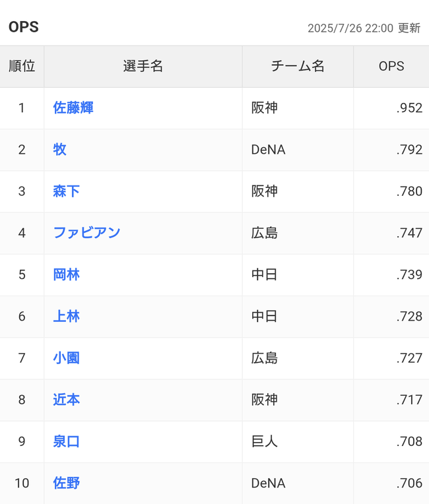Image resolution: width=429 pixels, height=504 pixels.
Task: Click the 2025/7/26 22:00 更新 timestamp
Action: click(x=364, y=28)
